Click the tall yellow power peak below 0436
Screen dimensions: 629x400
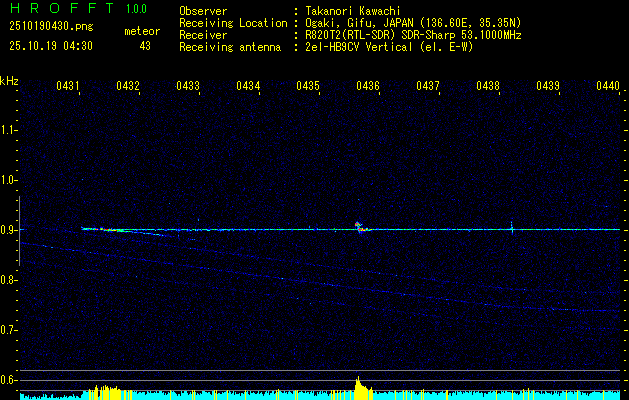[363, 388]
